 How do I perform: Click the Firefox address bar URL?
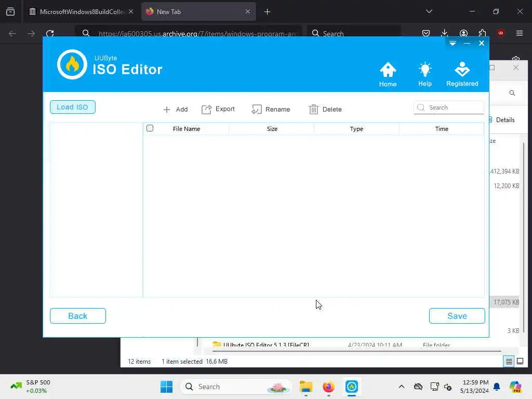(x=198, y=34)
